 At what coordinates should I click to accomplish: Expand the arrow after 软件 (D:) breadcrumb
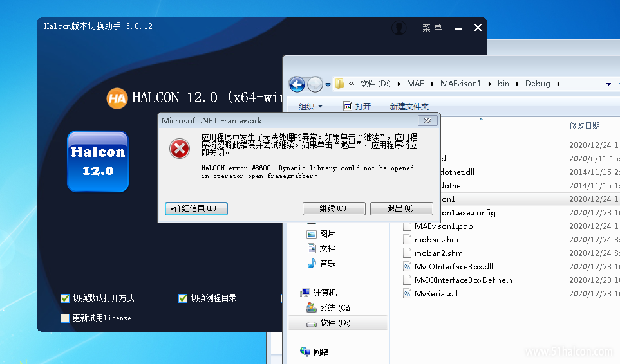399,84
